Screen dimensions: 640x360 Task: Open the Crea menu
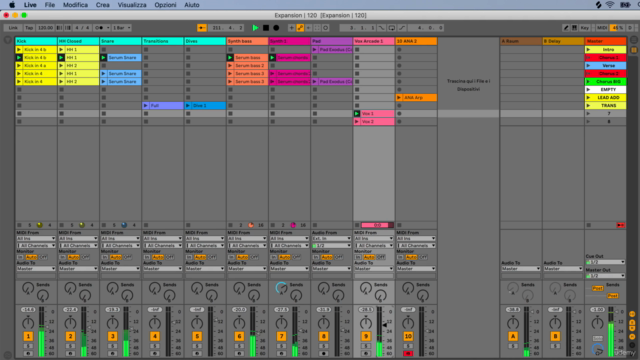102,5
